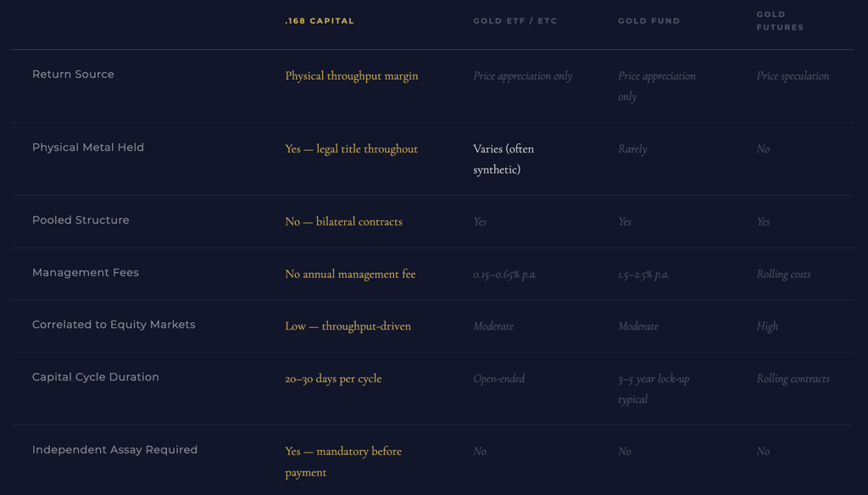The width and height of the screenshot is (868, 495).
Task: Select 'Varies (often synthetic)' highlighted cell
Action: tap(504, 159)
